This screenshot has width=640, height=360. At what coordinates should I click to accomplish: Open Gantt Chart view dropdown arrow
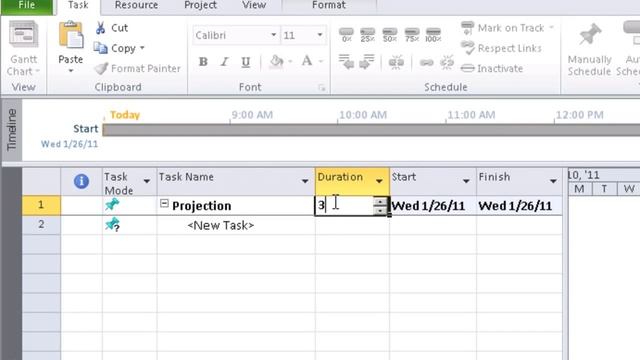(x=38, y=71)
